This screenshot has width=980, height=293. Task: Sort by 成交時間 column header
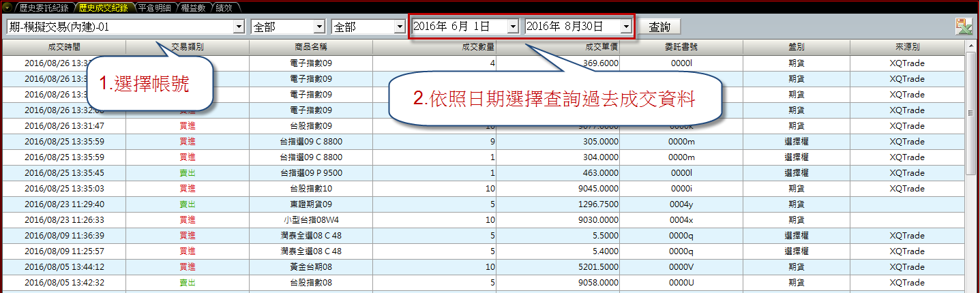(64, 47)
